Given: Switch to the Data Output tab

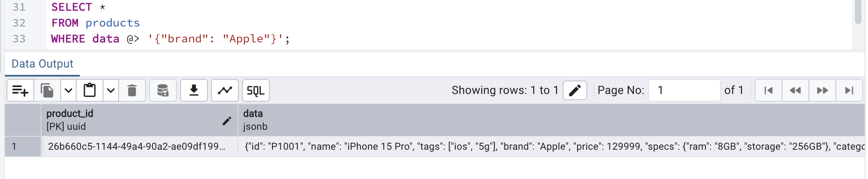Looking at the screenshot, I should [x=42, y=64].
